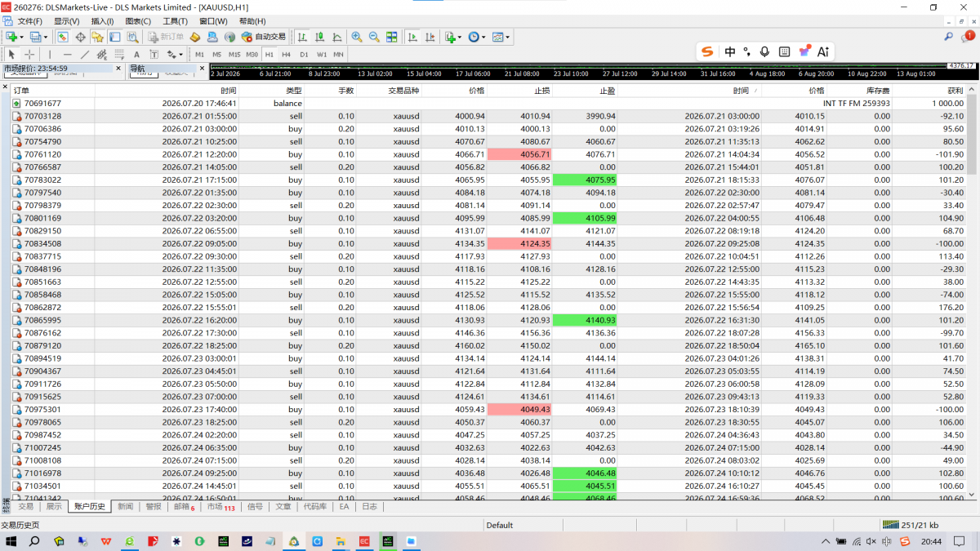Switch to candlestick chart icon
The image size is (980, 551).
click(319, 37)
